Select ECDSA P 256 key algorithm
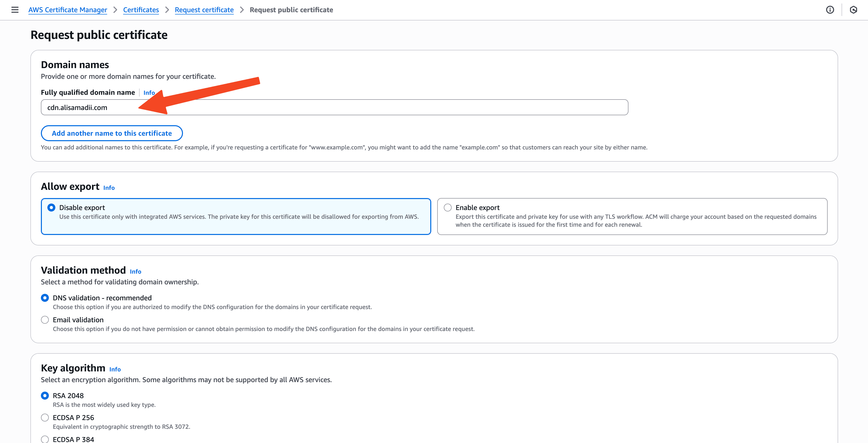This screenshot has height=443, width=868. [x=45, y=418]
